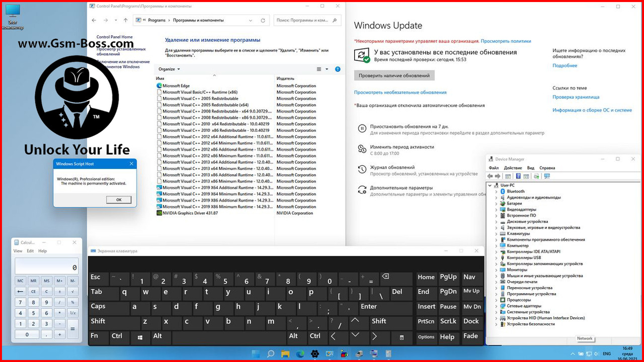Click OK in the Windows Script Host dialog
Screen dimensions: 644x362
coord(118,199)
